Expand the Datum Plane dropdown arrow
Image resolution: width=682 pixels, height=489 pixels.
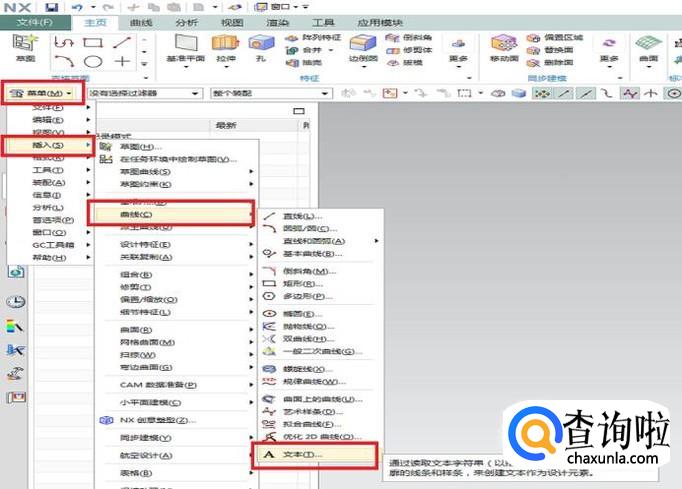186,67
